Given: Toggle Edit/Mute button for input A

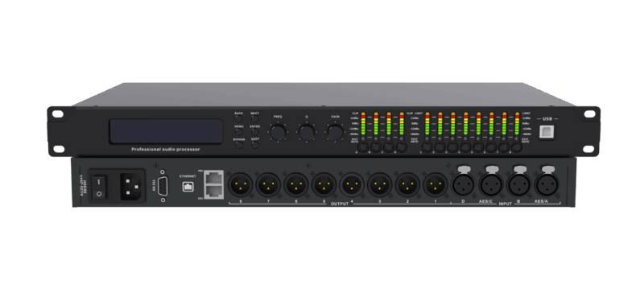Looking at the screenshot, I should click(364, 147).
